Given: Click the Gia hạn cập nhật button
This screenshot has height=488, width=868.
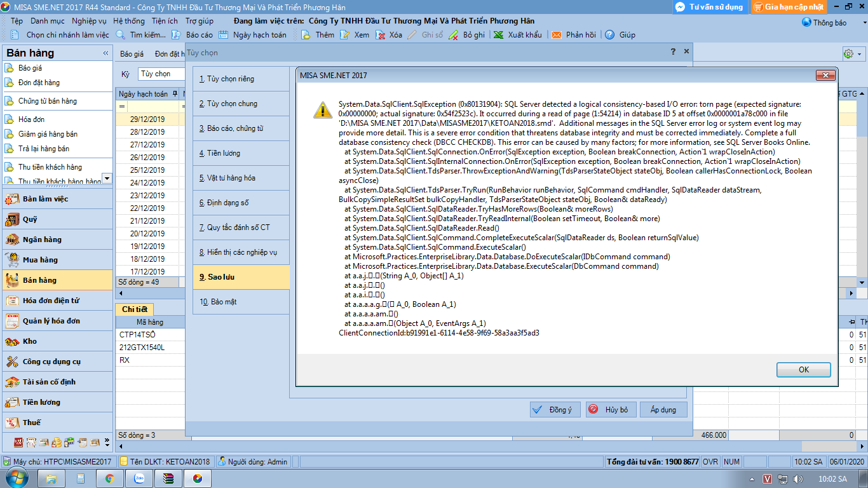Looking at the screenshot, I should (789, 7).
